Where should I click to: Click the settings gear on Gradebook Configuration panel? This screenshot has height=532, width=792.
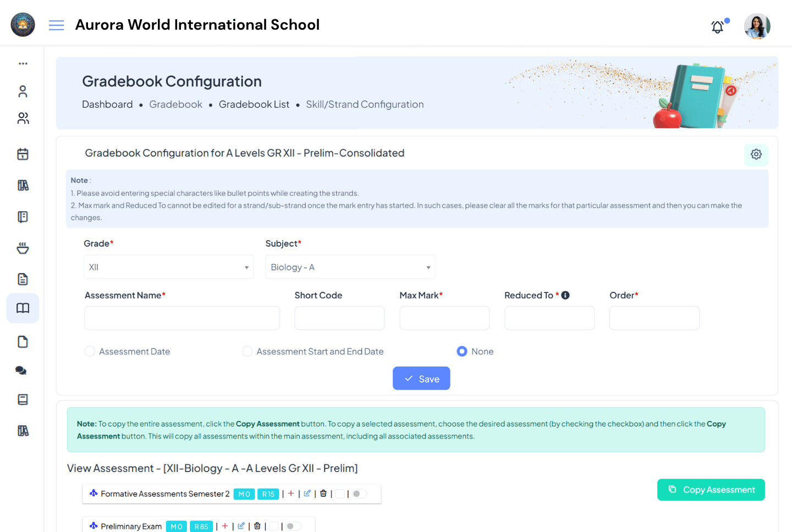click(x=756, y=154)
